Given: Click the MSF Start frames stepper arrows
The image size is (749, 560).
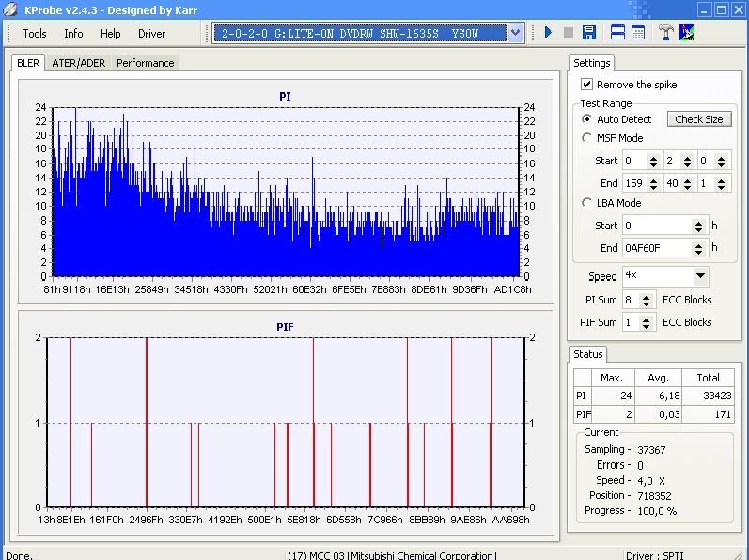Looking at the screenshot, I should 722,161.
